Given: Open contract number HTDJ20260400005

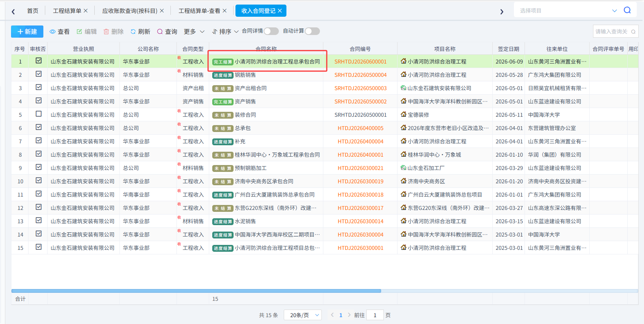Looking at the screenshot, I should (361, 128).
